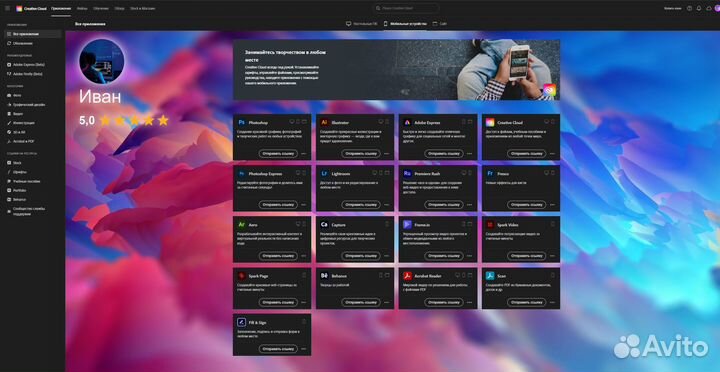Click the Fill & Sign app icon

pos(242,322)
